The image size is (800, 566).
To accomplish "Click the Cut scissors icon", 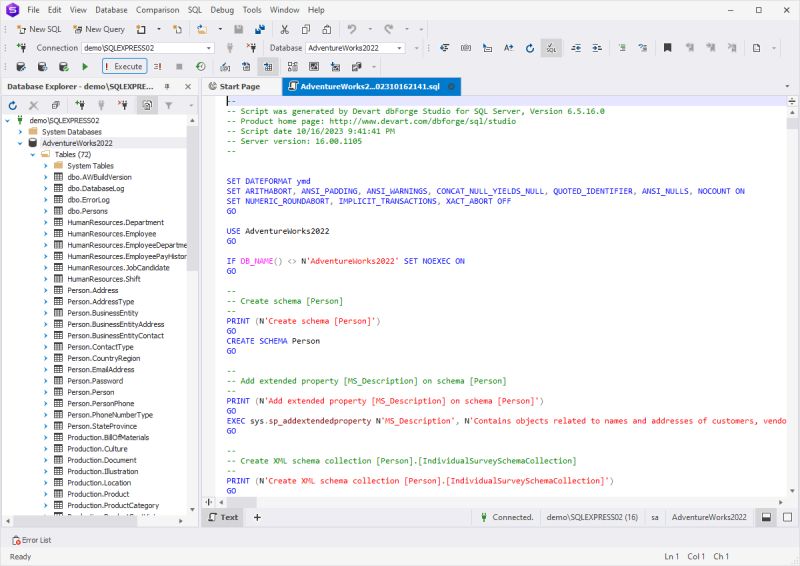I will click(x=285, y=29).
